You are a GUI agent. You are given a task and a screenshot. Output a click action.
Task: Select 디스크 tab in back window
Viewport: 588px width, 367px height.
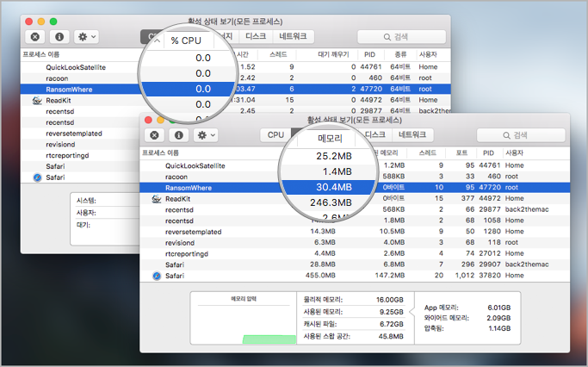coord(256,36)
